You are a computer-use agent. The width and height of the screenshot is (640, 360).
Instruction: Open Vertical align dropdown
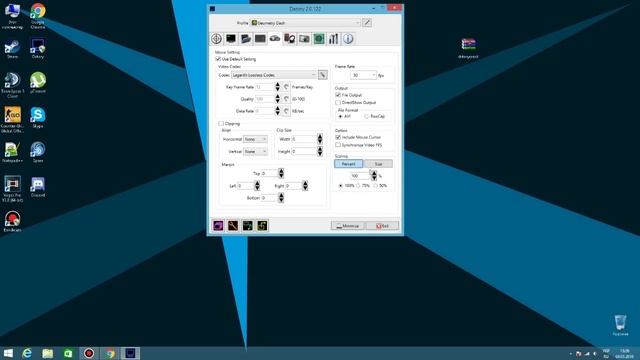[255, 151]
